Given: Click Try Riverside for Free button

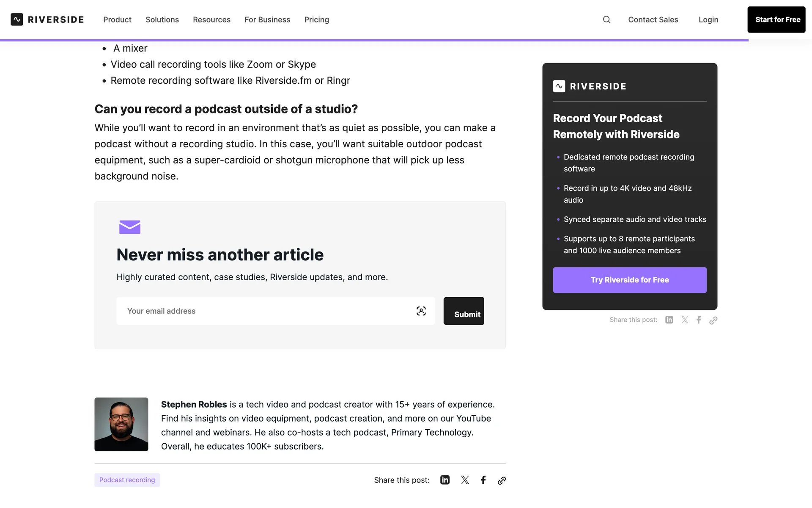Looking at the screenshot, I should pyautogui.click(x=629, y=280).
